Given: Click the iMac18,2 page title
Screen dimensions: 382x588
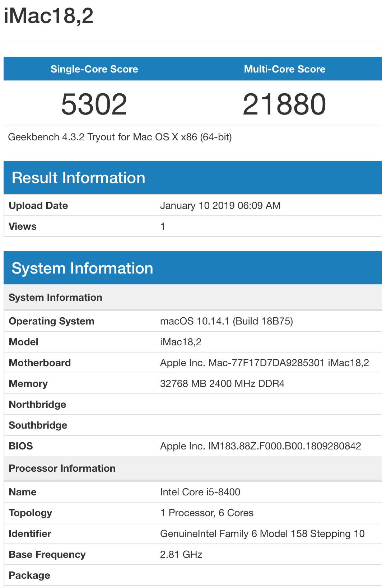Looking at the screenshot, I should click(x=48, y=16).
